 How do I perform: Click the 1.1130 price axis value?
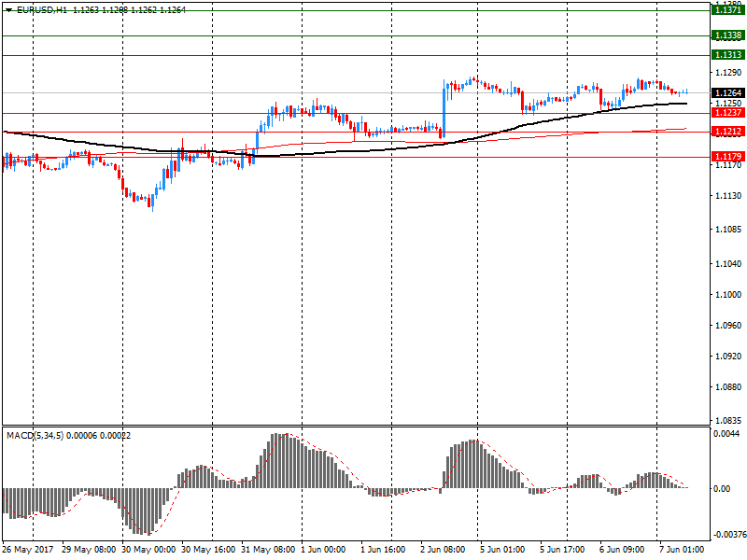(x=728, y=196)
